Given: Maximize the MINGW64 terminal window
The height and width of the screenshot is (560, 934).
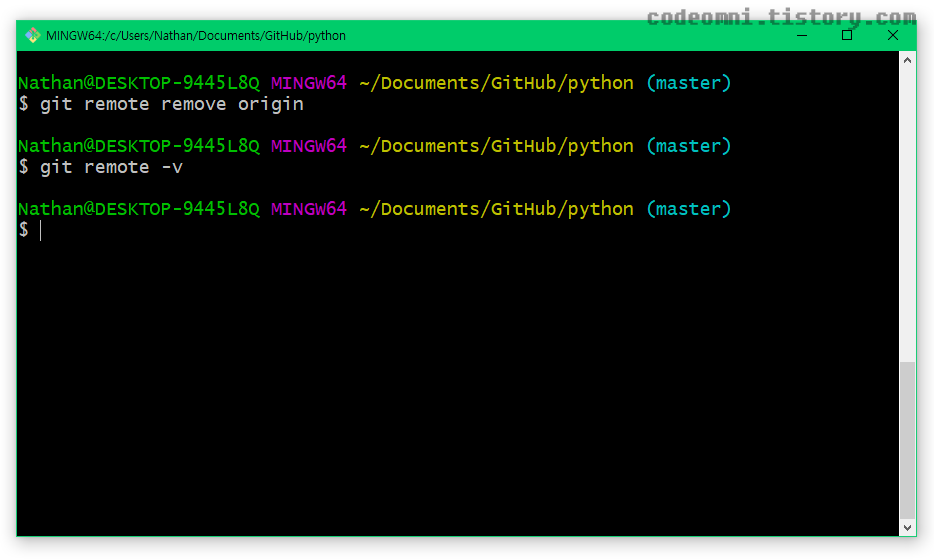Looking at the screenshot, I should [846, 36].
